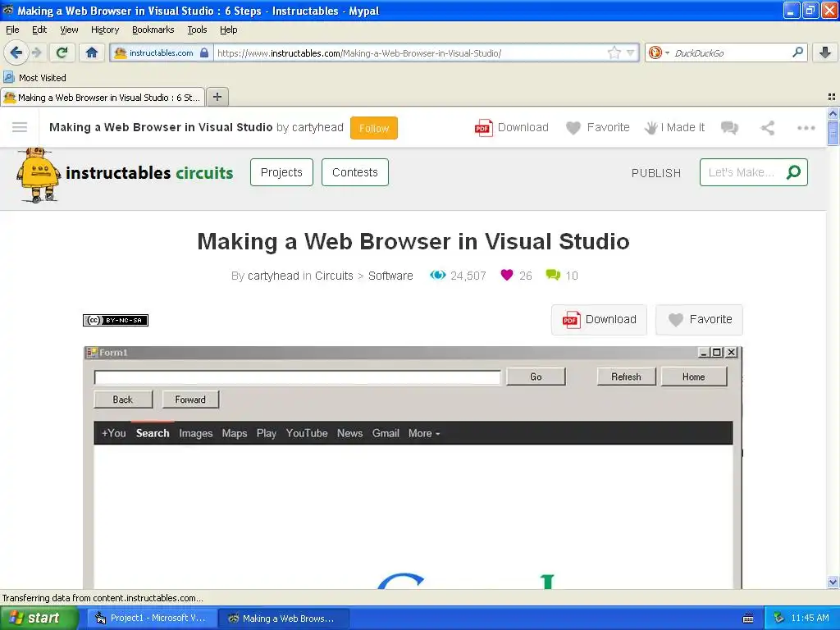The width and height of the screenshot is (840, 630).
Task: Click the search magnifier in the DuckDuckGo box
Action: [x=797, y=52]
